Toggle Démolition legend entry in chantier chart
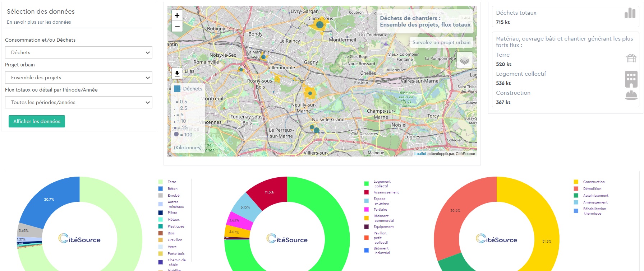The image size is (644, 271). pos(592,189)
